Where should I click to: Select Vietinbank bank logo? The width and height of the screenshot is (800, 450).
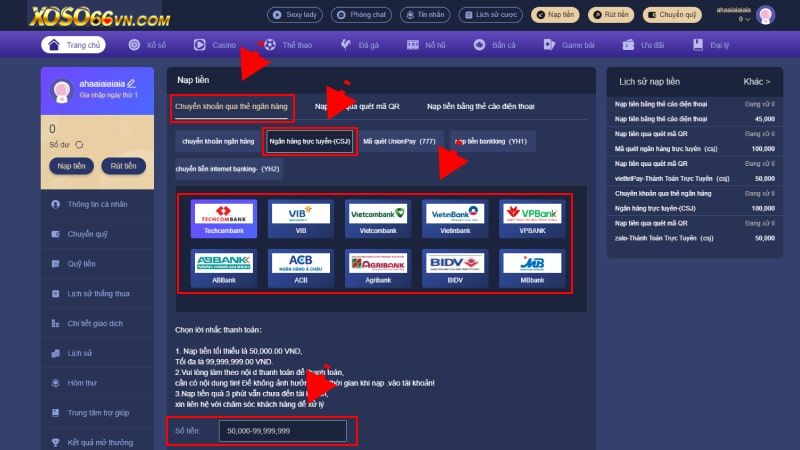455,219
